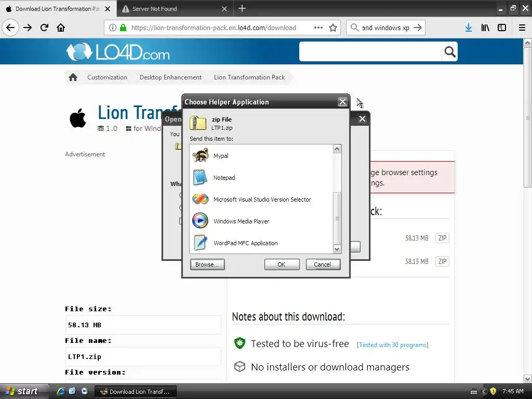
Task: Bookmark this page with star icon
Action: [x=333, y=28]
